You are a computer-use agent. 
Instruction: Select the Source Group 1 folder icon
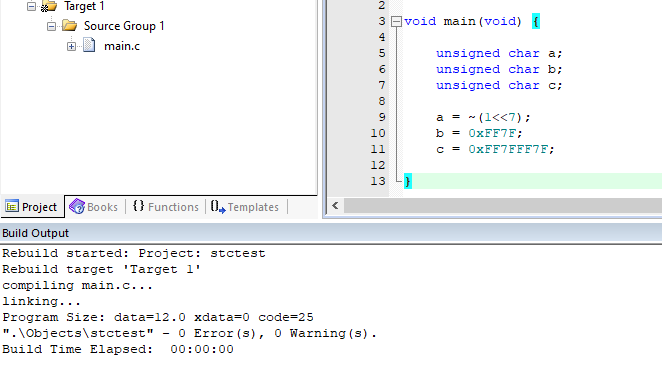[70, 26]
